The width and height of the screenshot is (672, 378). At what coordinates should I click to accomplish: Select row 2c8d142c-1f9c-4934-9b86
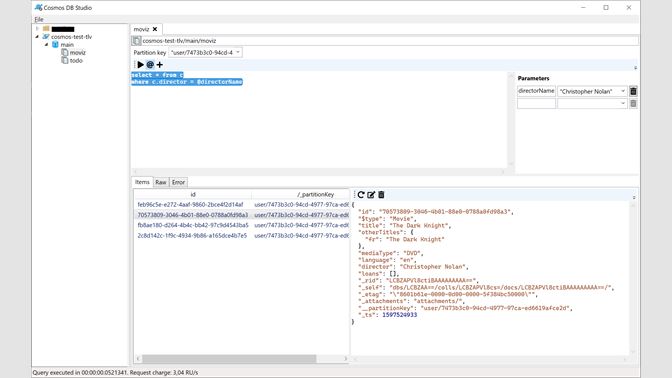click(x=241, y=236)
